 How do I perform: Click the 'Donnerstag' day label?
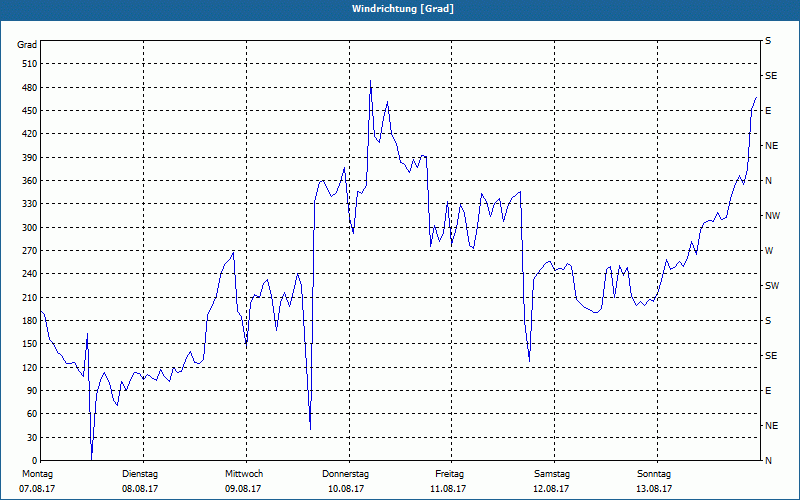tap(345, 474)
